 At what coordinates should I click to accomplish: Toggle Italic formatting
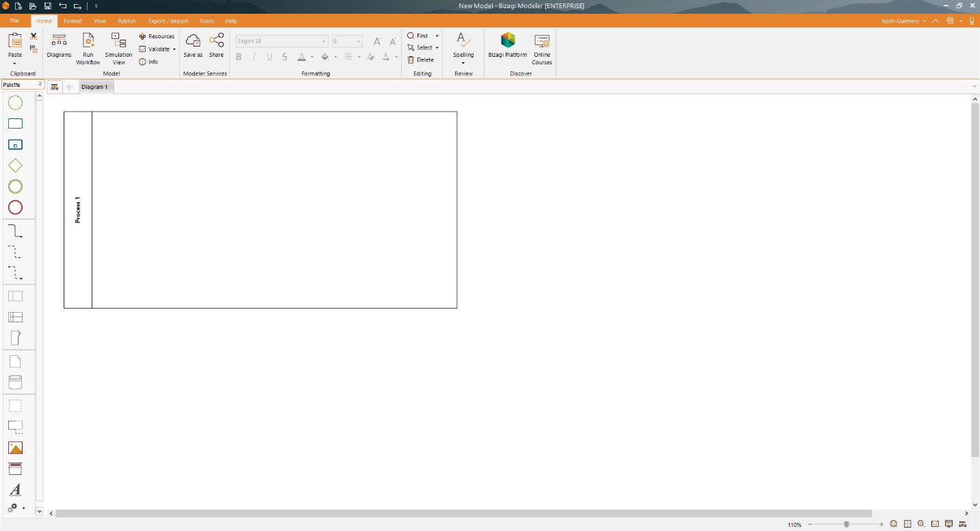[x=254, y=57]
